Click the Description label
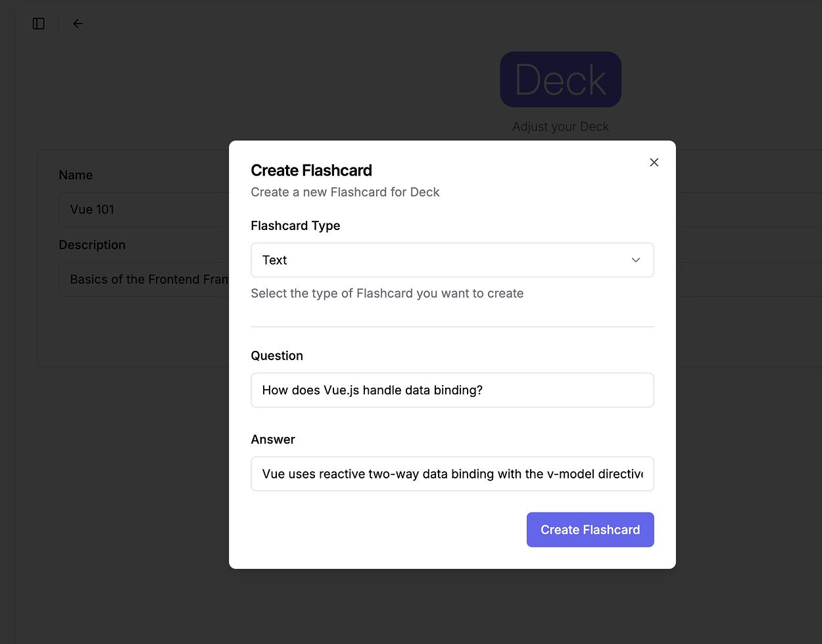 point(92,244)
